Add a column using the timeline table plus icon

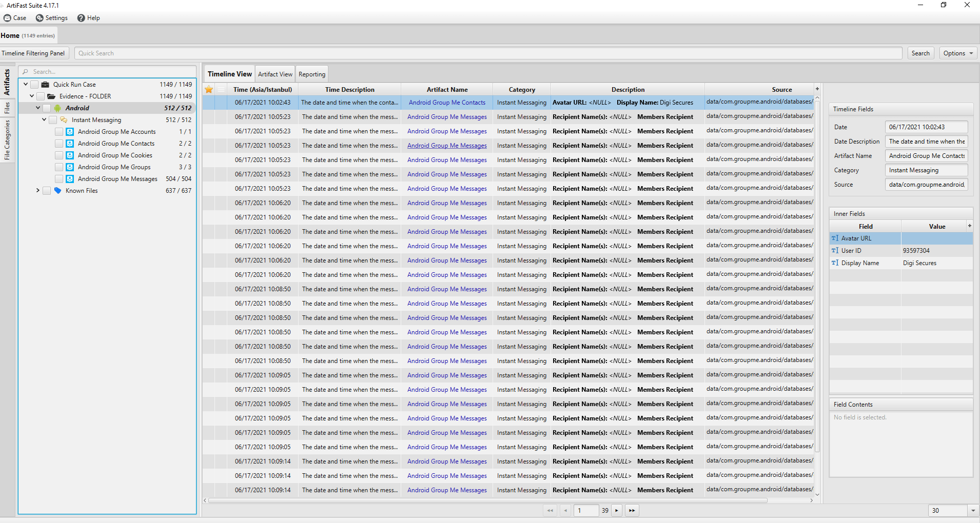(x=817, y=89)
